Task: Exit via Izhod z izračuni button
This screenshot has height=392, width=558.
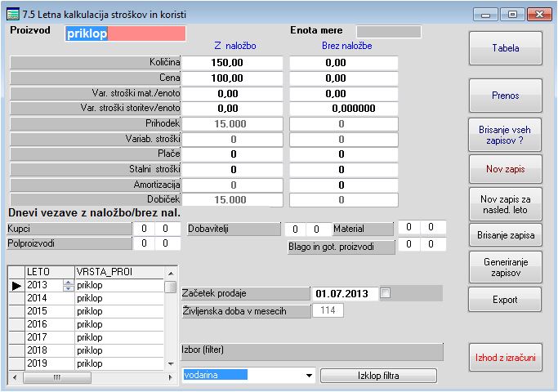Action: 505,357
